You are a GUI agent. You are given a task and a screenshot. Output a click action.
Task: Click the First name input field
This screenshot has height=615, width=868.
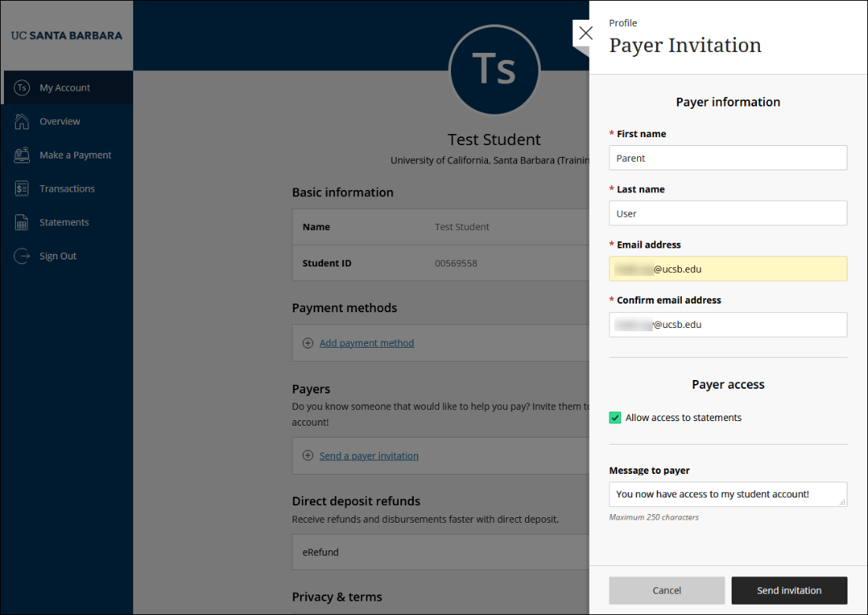[x=727, y=158]
